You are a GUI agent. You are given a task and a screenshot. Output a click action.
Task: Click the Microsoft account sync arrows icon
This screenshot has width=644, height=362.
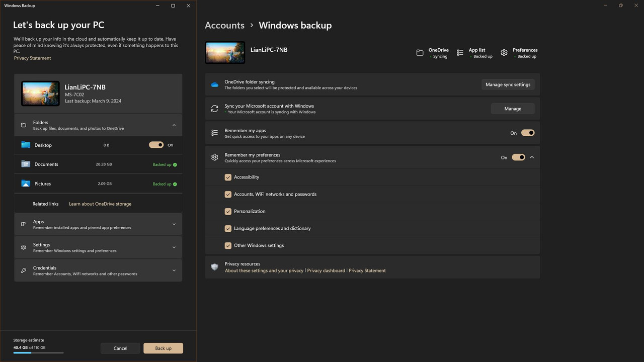(215, 109)
